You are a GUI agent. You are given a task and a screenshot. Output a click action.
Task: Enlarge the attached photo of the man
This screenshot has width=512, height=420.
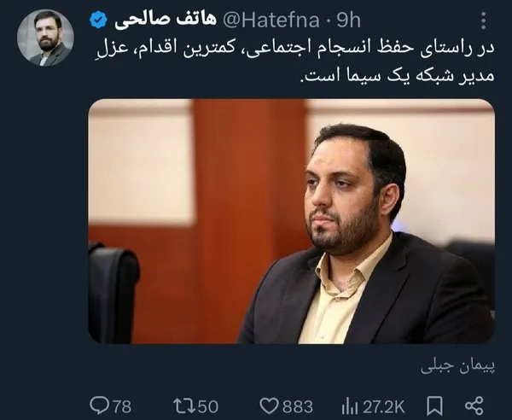click(x=291, y=221)
